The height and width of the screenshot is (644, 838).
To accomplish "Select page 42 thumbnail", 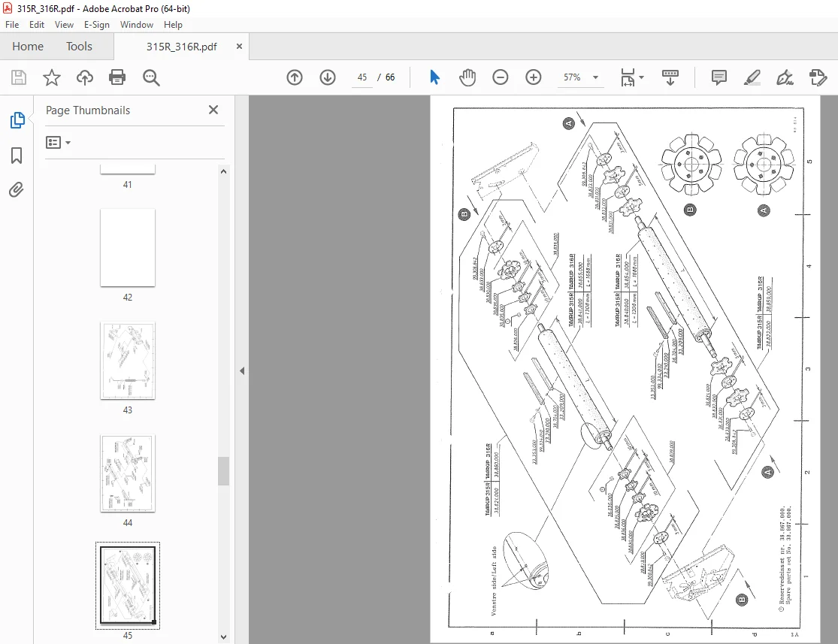I will click(x=128, y=248).
